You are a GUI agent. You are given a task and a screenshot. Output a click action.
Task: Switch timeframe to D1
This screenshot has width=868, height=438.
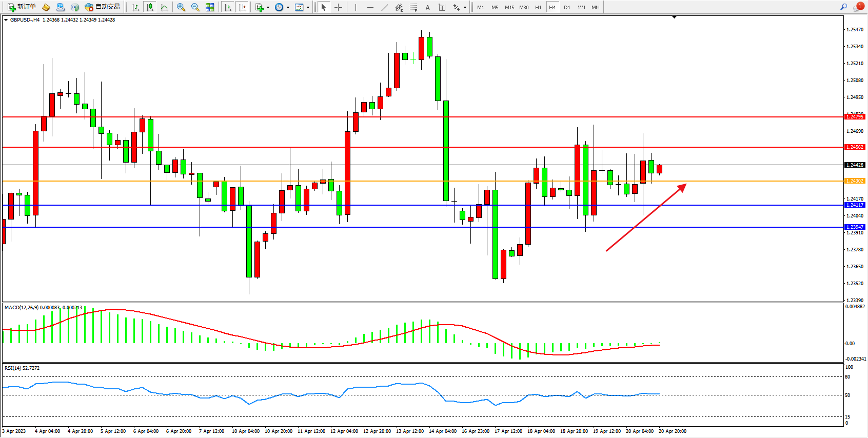567,7
